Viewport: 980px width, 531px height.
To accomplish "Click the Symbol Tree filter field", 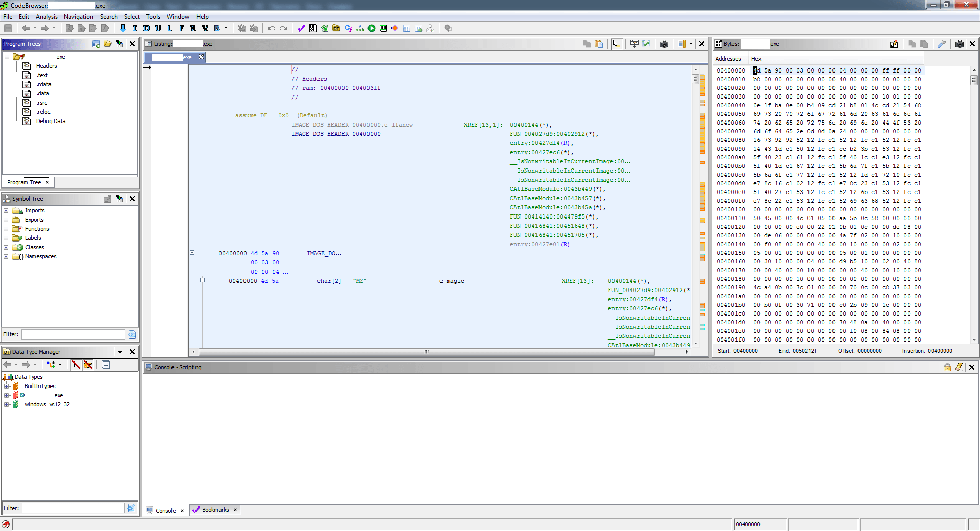I will pyautogui.click(x=73, y=334).
